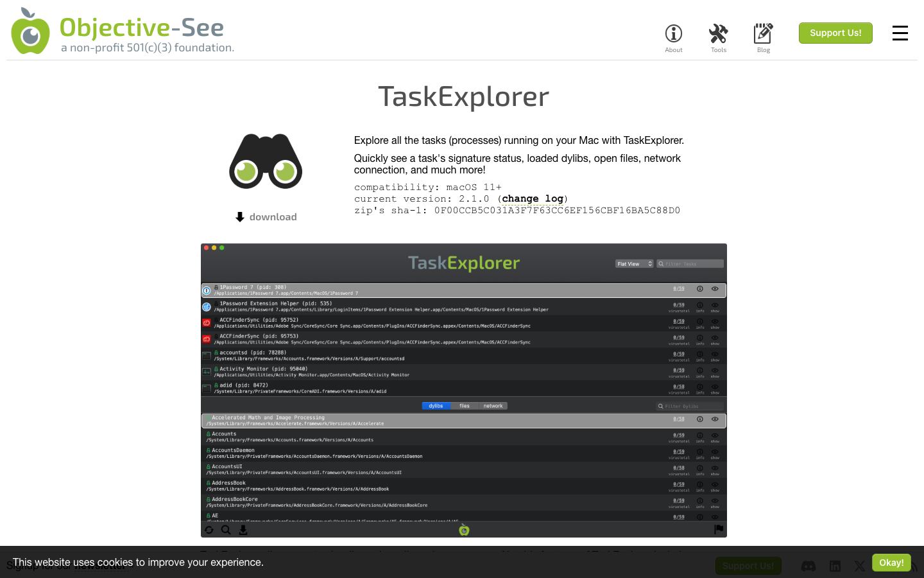Click the magnifier search icon in screenshot's bottom bar
Viewport: 924px width, 578px height.
click(x=226, y=530)
